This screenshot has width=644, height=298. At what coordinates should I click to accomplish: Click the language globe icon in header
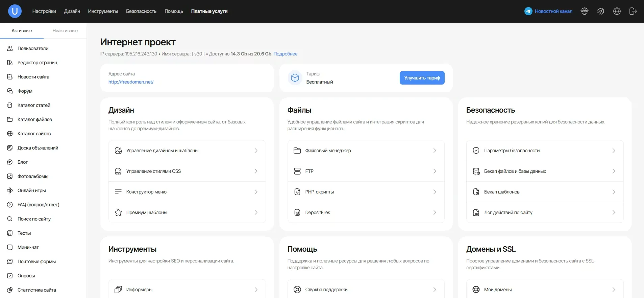[617, 11]
